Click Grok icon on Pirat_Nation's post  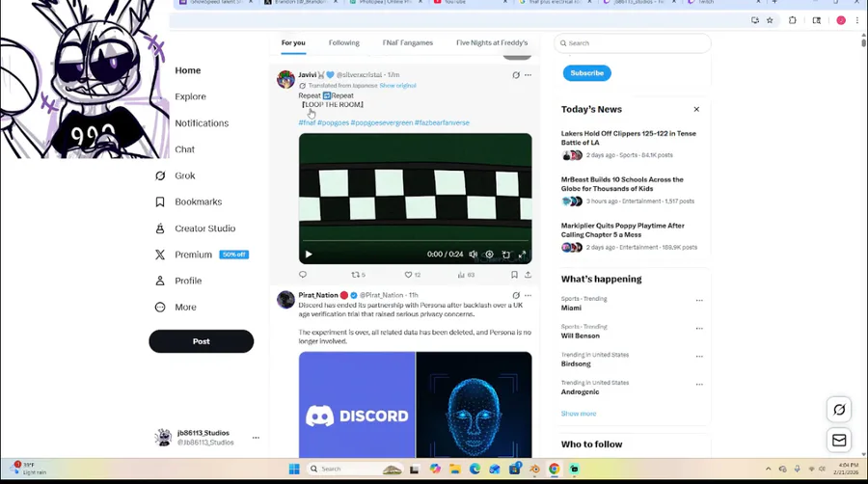pos(516,295)
